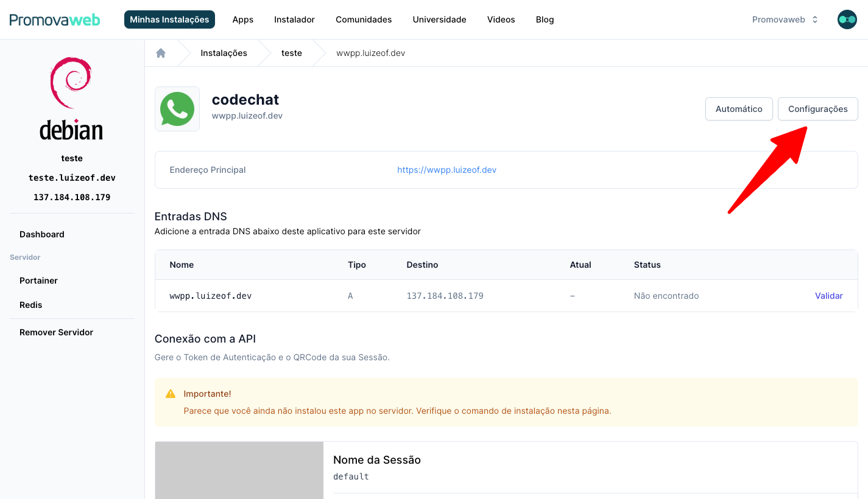Click the gray QR code placeholder

coord(239,470)
